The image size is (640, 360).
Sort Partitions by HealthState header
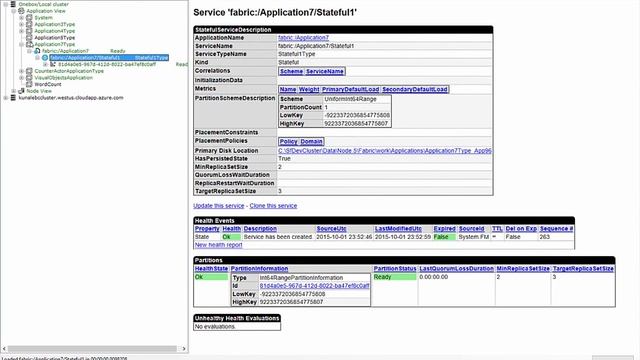tap(211, 269)
